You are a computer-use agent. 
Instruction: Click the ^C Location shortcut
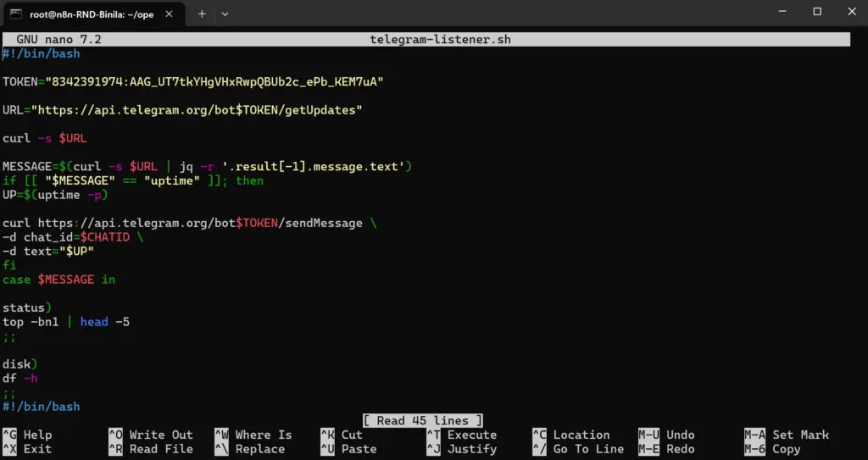pyautogui.click(x=571, y=435)
